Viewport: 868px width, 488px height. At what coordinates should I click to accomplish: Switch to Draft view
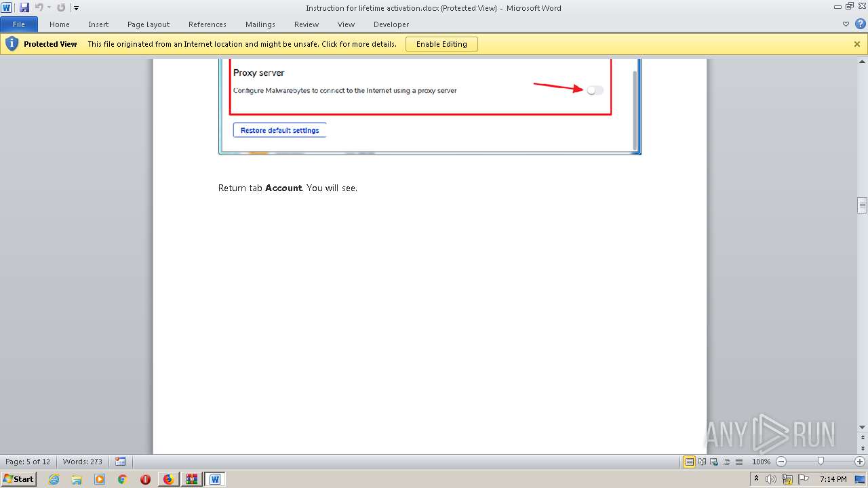pyautogui.click(x=738, y=462)
